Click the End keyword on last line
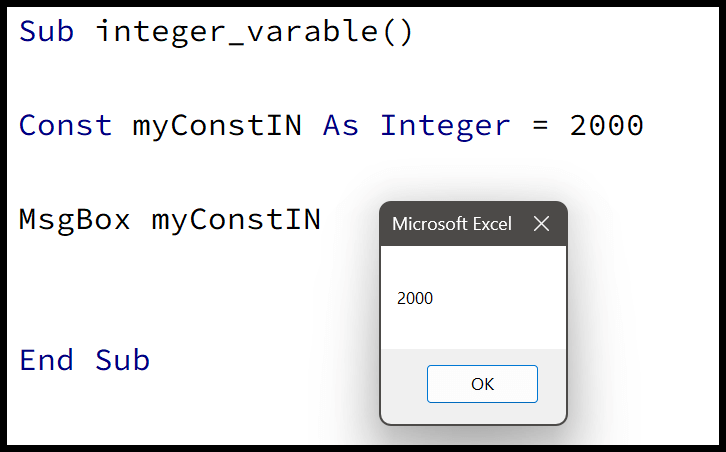 pyautogui.click(x=46, y=360)
